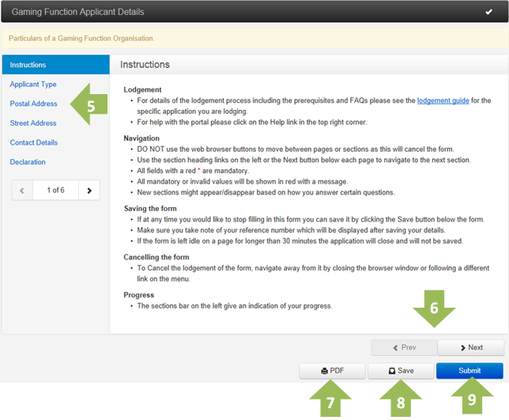The width and height of the screenshot is (509, 420).
Task: Submit the form with the Submit button
Action: (469, 371)
